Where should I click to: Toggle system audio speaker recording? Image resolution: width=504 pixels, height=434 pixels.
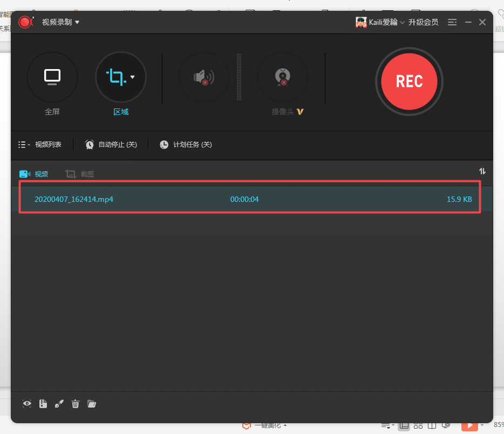coord(204,77)
